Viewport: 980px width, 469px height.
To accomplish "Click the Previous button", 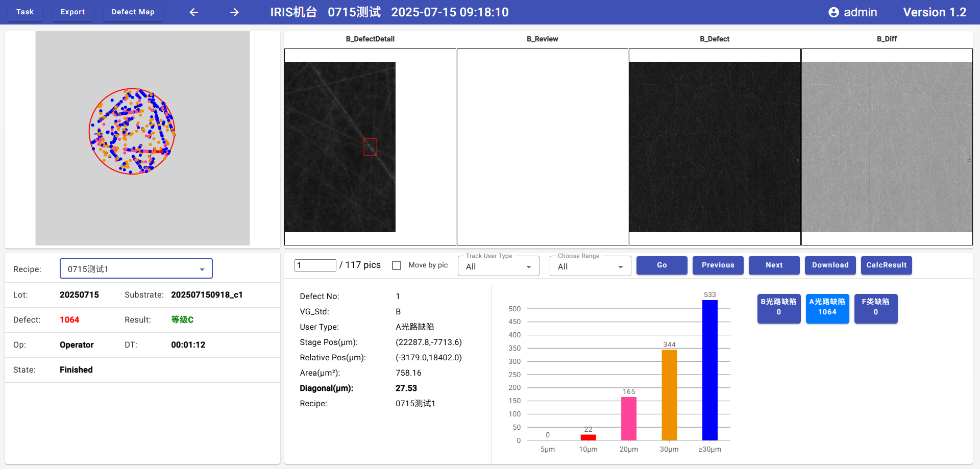I will (718, 265).
